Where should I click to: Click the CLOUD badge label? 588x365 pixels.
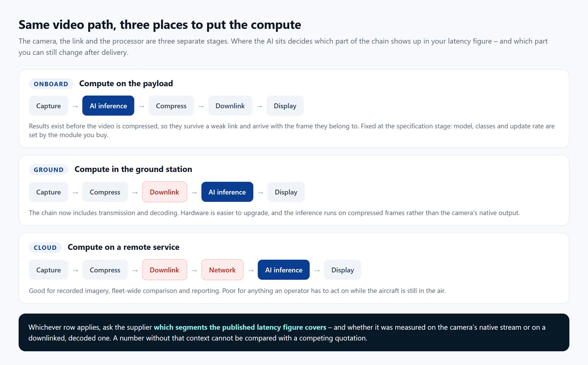click(x=45, y=247)
